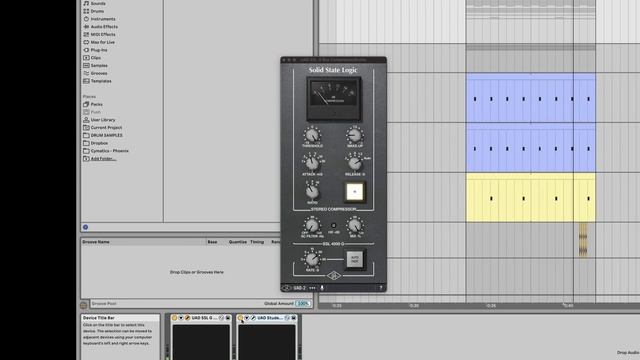
Task: Select Instruments in the browser sidebar
Action: click(x=103, y=19)
